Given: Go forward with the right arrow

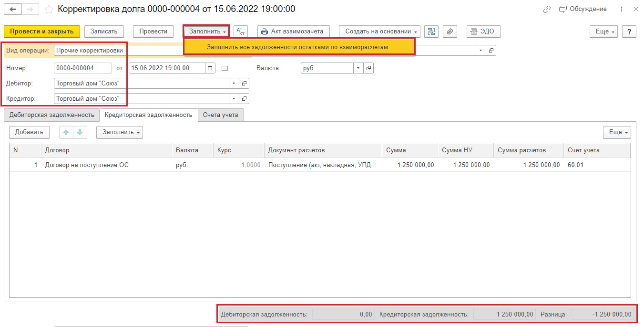Looking at the screenshot, I should 30,9.
